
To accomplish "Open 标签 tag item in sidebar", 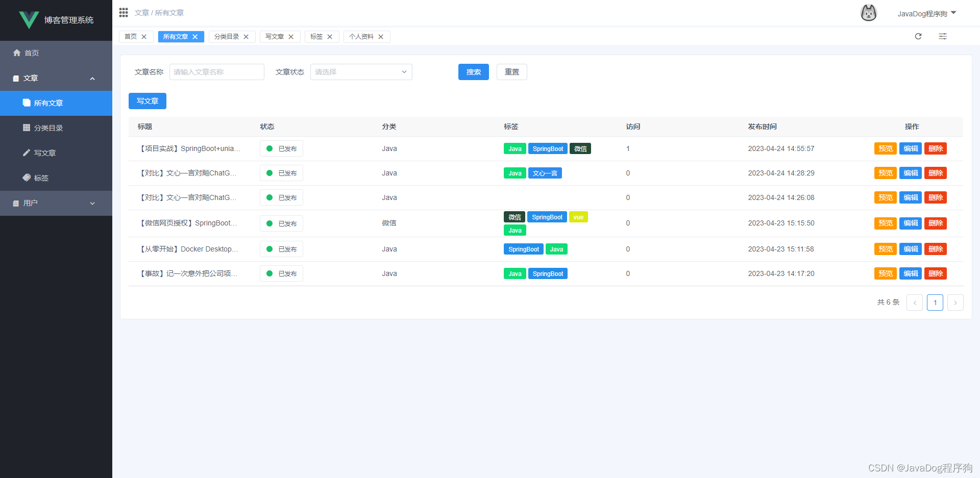I will (x=56, y=178).
